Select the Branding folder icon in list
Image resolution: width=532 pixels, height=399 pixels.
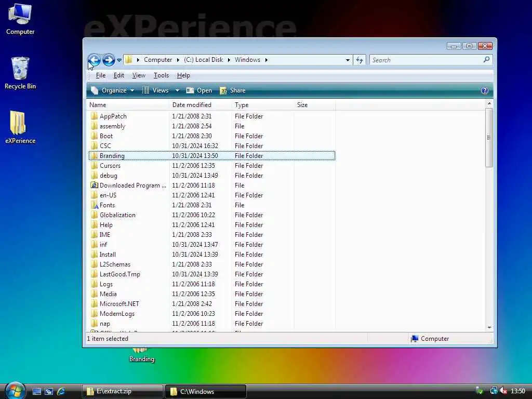tap(95, 155)
